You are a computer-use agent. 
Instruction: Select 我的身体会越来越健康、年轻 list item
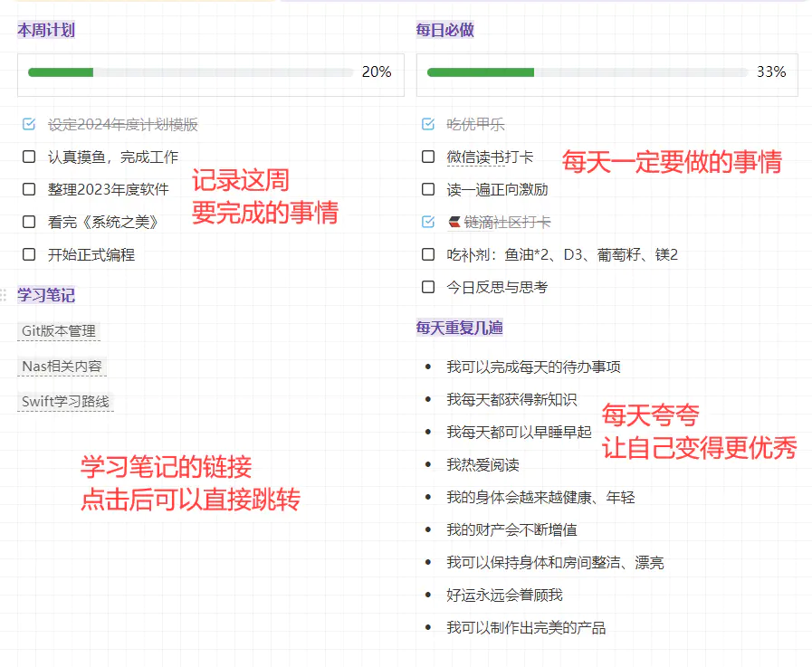pos(540,498)
